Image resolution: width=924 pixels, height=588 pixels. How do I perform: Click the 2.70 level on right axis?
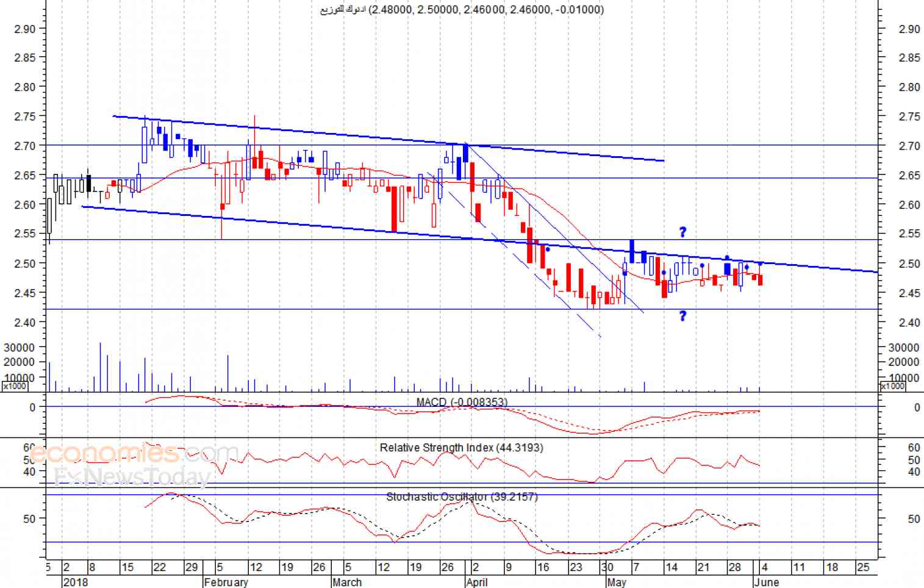coord(909,146)
